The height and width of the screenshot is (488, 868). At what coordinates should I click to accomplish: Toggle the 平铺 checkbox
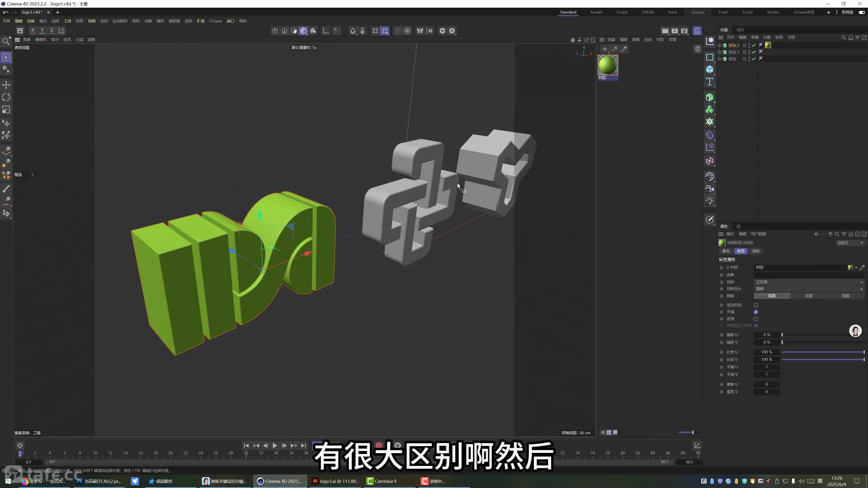point(756,312)
